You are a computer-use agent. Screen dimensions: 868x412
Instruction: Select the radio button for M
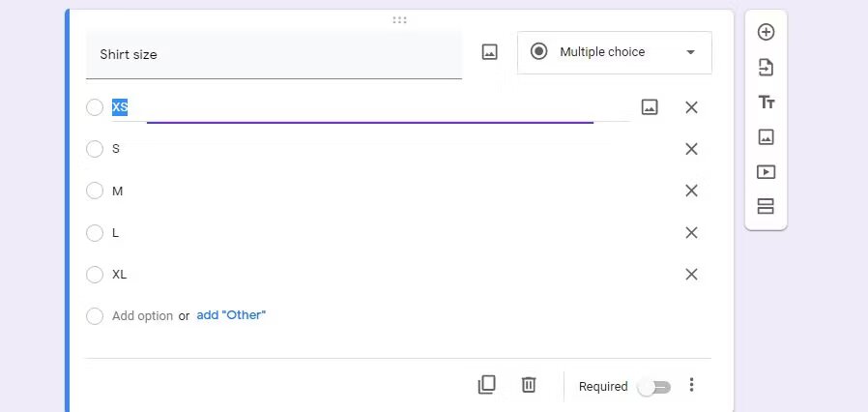coord(95,191)
